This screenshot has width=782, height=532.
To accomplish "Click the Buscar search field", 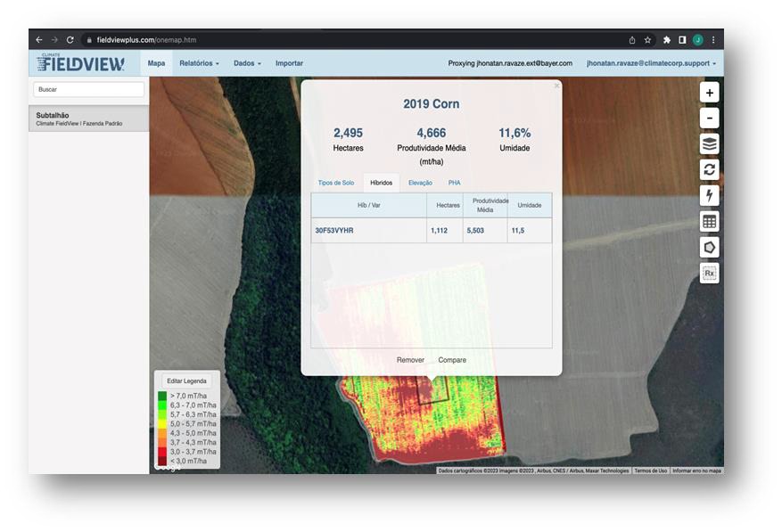I will click(x=88, y=89).
